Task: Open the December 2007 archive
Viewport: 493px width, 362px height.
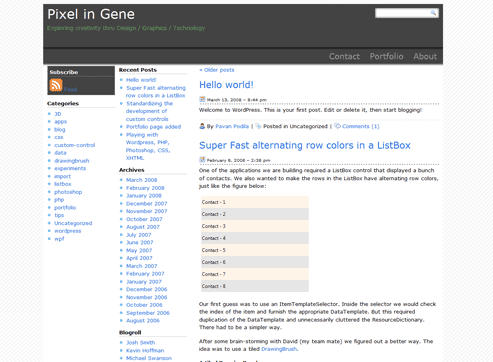Action: point(147,204)
